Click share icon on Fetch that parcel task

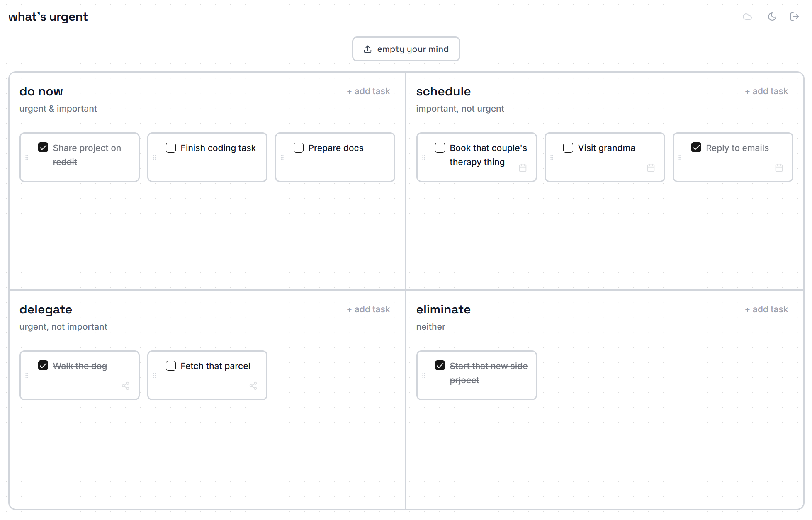253,386
